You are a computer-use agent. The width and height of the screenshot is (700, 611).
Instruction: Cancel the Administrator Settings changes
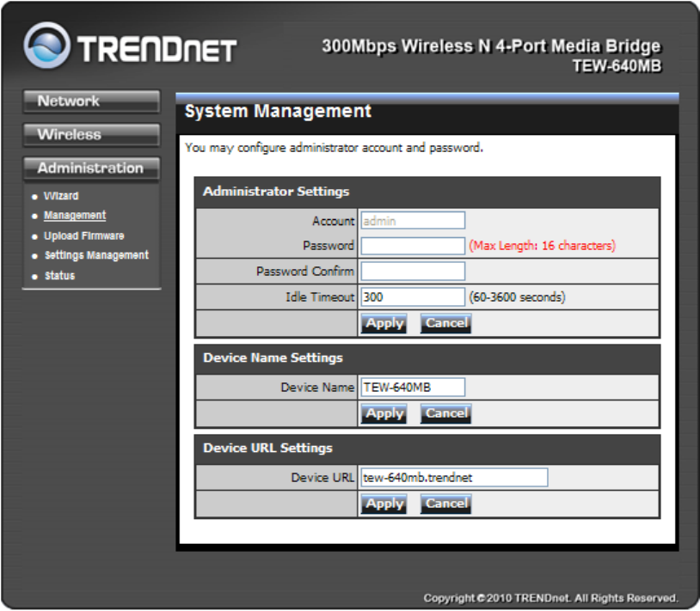(x=446, y=323)
